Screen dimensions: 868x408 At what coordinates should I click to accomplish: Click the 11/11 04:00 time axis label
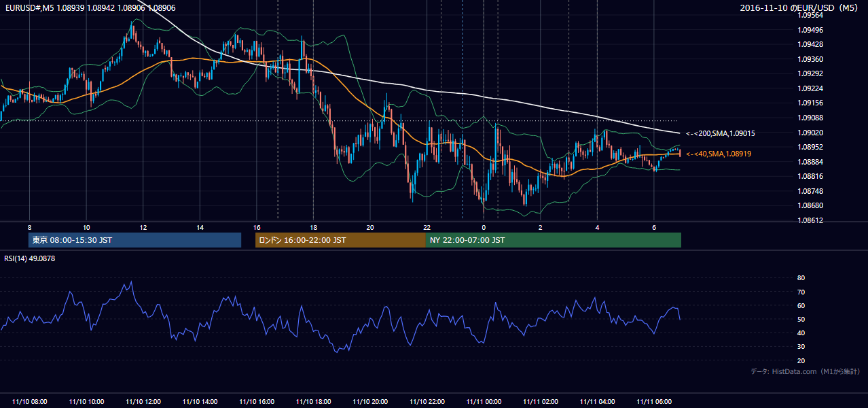point(598,402)
